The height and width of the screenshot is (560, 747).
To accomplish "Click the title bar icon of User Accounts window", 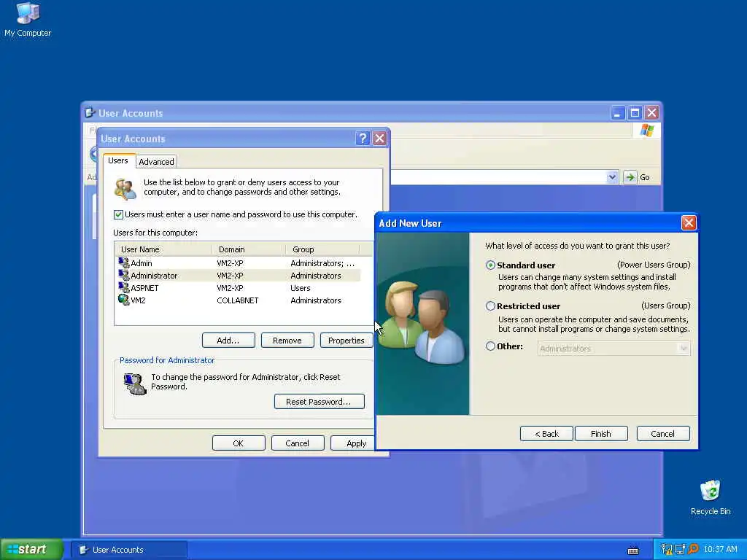I will pyautogui.click(x=90, y=113).
